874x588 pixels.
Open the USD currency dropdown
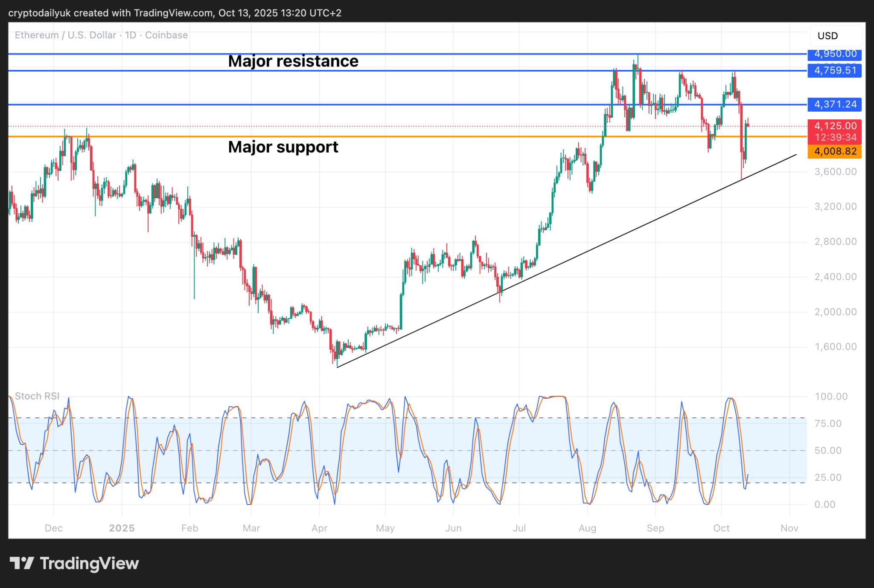click(835, 36)
